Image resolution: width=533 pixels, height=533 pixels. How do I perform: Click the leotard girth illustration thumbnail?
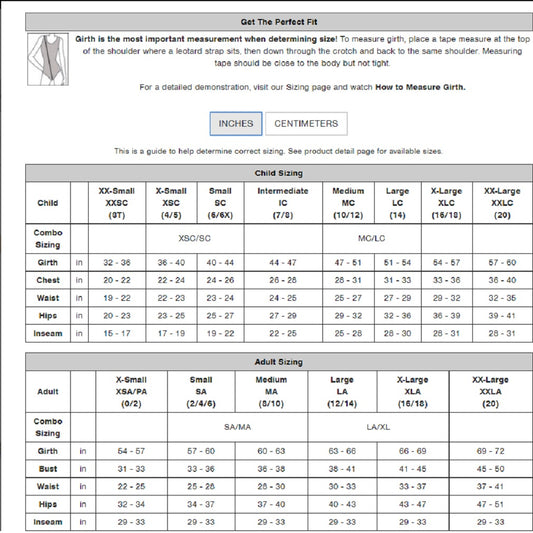(x=48, y=59)
